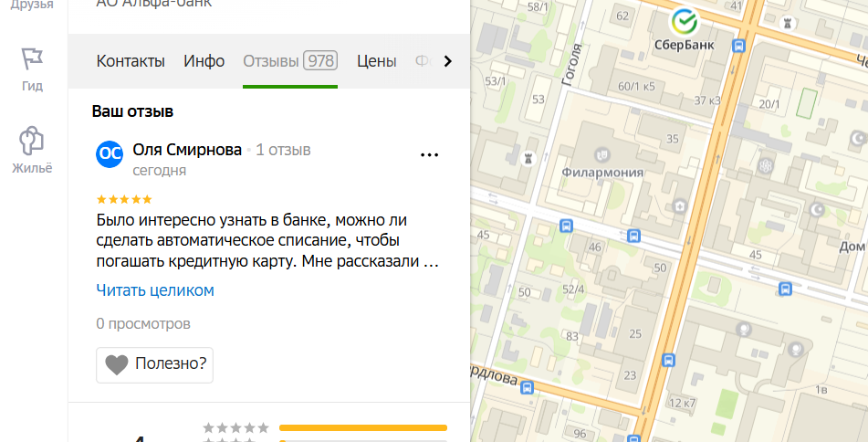Switch to the Контакты tab

(x=131, y=61)
